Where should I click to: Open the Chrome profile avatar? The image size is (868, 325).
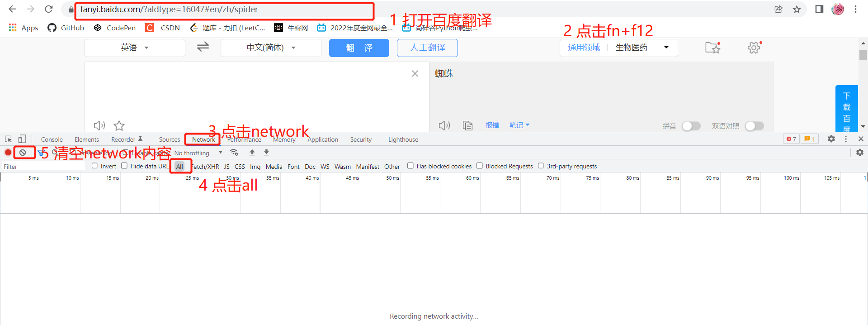pyautogui.click(x=838, y=9)
